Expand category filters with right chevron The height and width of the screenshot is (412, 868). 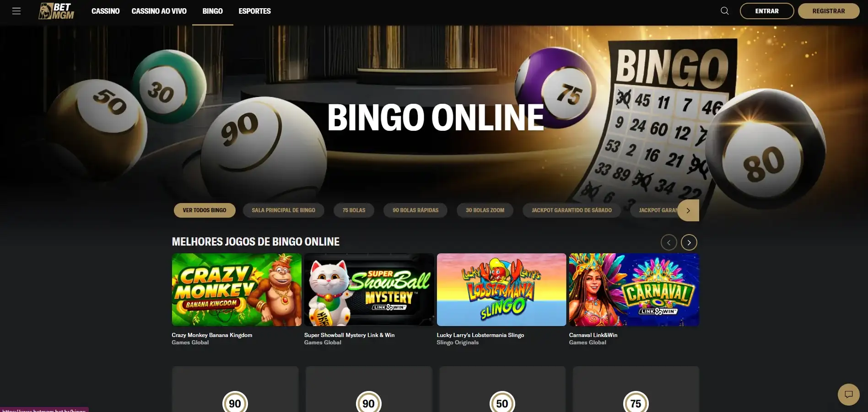[x=688, y=210]
